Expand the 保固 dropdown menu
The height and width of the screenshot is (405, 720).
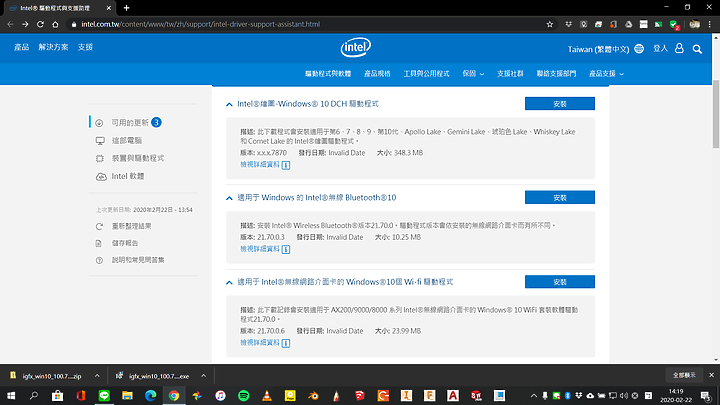[473, 73]
